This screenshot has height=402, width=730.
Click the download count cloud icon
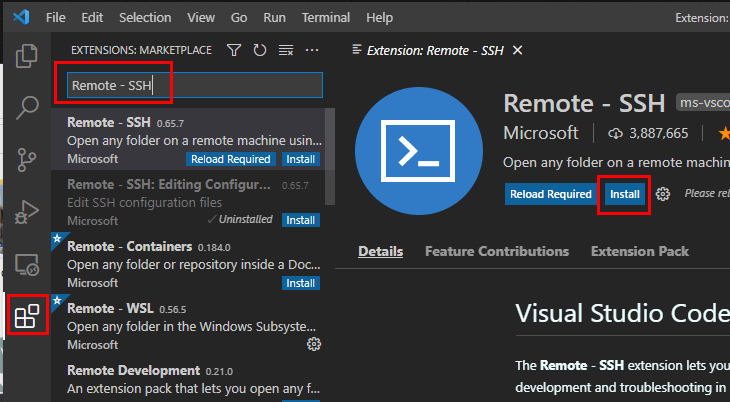615,134
